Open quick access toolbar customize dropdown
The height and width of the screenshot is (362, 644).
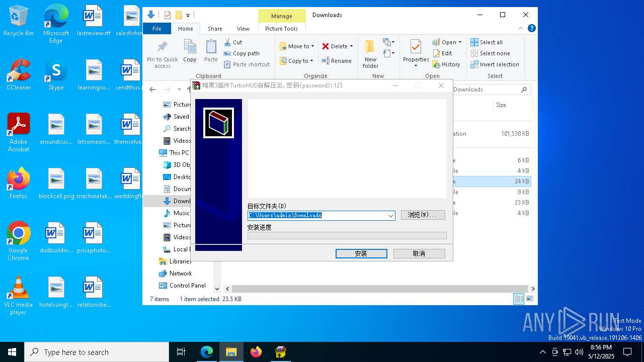[188, 16]
